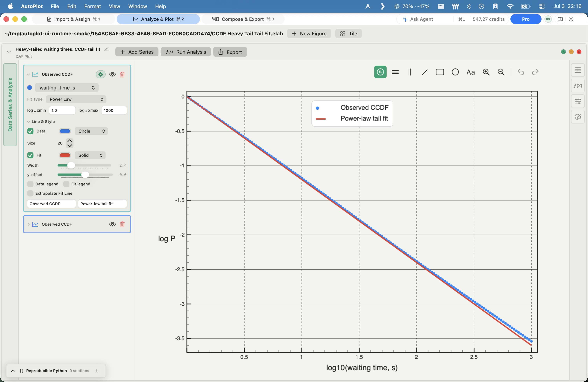This screenshot has height=382, width=588.
Task: Toggle visibility of expanded Observed CCDF series
Action: [112, 74]
